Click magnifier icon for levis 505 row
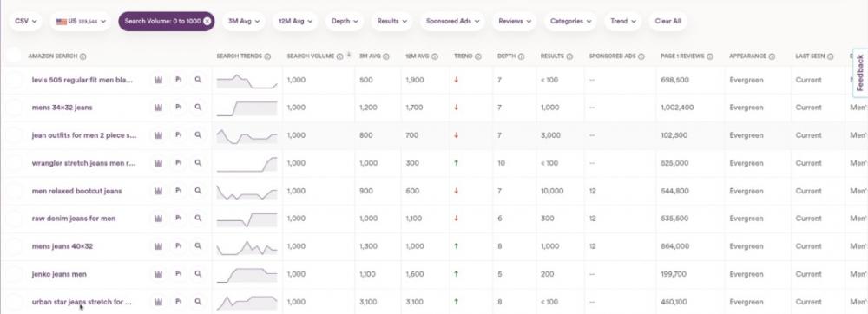 coord(198,80)
